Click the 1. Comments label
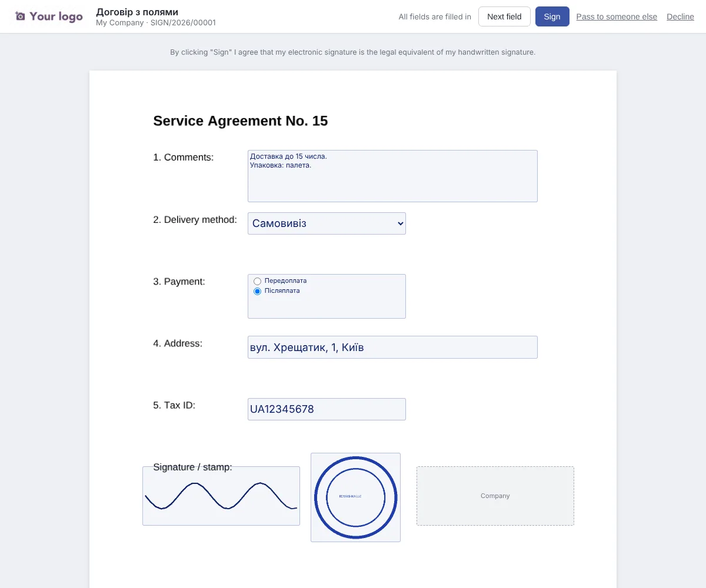706x588 pixels. (x=184, y=158)
